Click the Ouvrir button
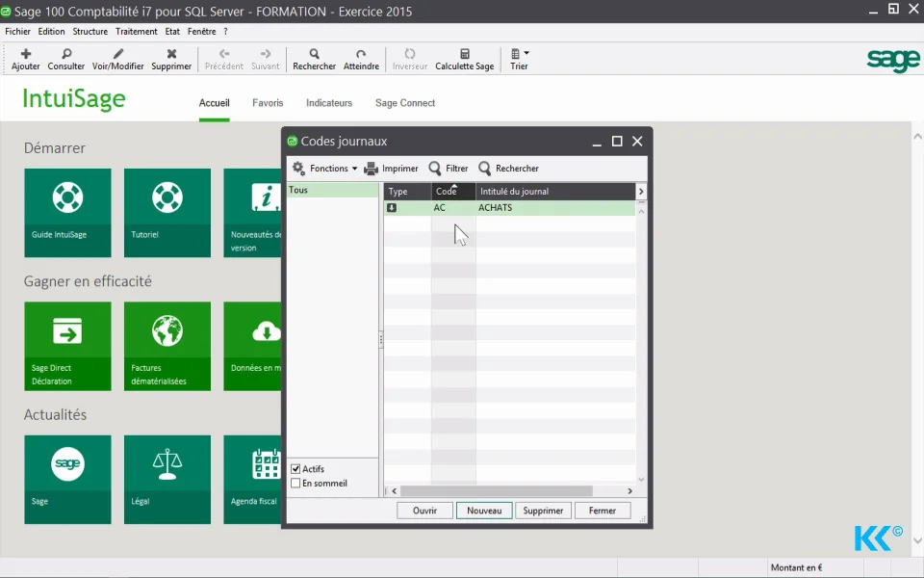Viewport: 924px width, 578px height. coord(424,511)
